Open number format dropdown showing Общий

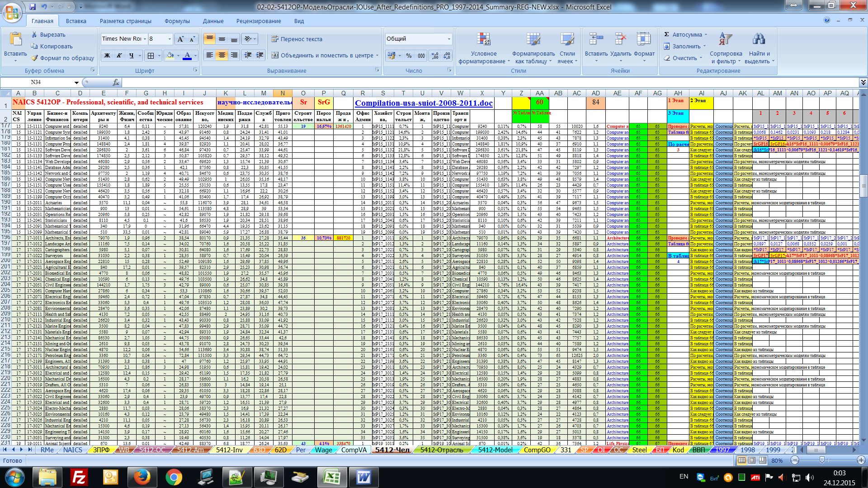(449, 39)
